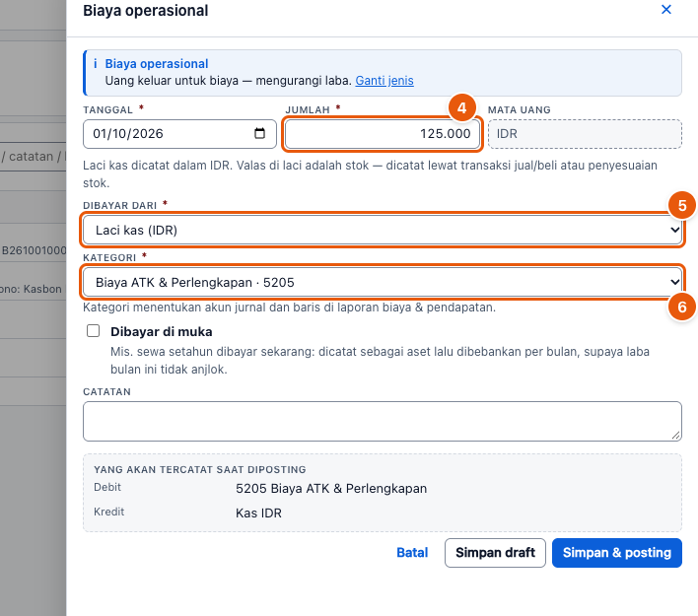Click the Catatan text area
Viewport: 698px width, 616px height.
coord(382,421)
